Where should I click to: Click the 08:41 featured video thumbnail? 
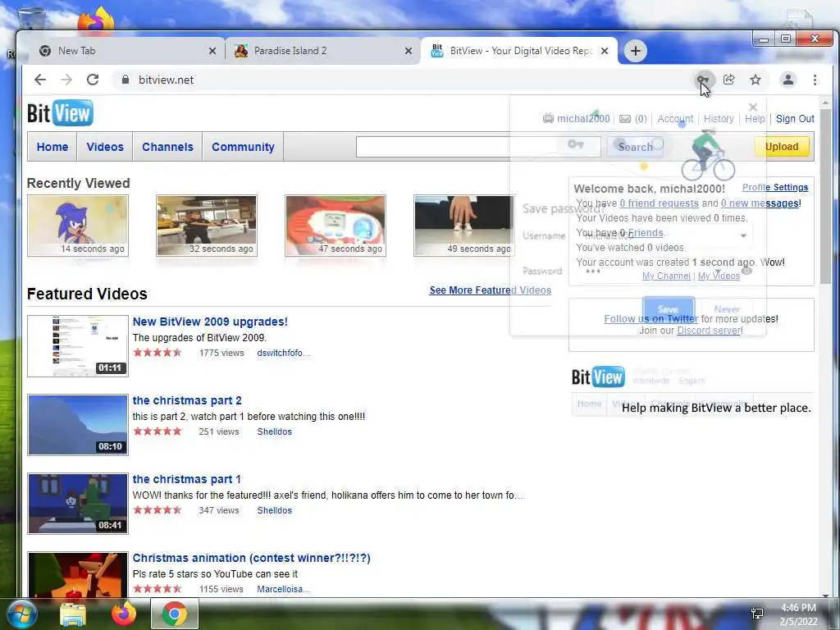tap(78, 504)
